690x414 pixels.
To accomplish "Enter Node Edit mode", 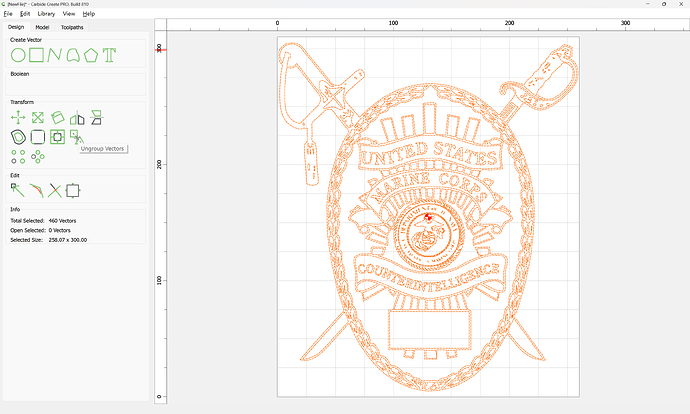I will 18,191.
